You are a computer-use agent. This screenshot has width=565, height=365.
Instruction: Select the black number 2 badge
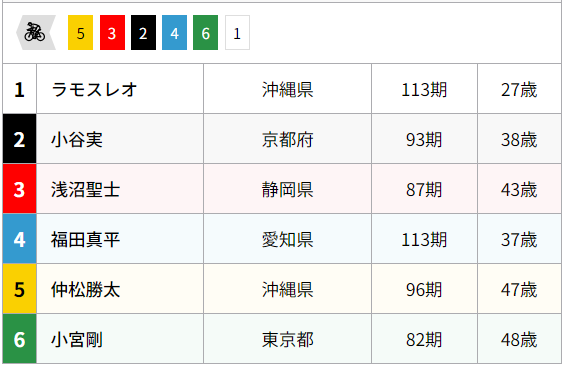[143, 32]
